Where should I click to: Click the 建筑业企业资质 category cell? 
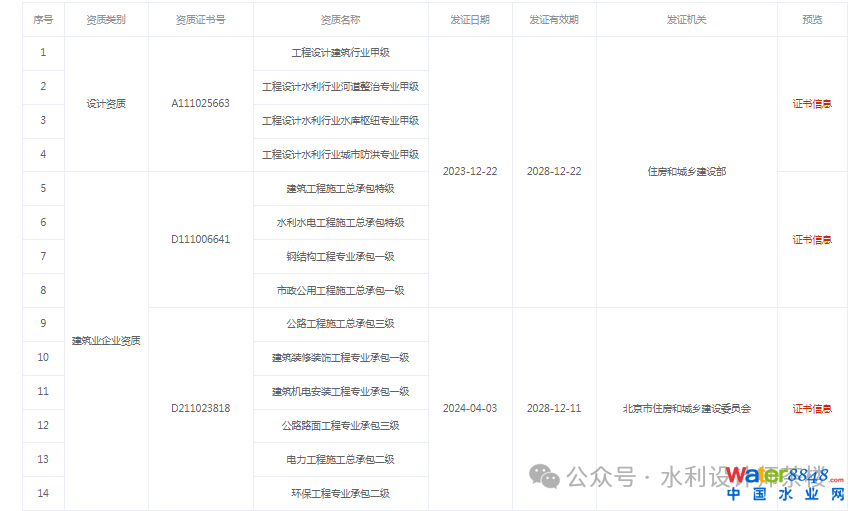tap(106, 340)
